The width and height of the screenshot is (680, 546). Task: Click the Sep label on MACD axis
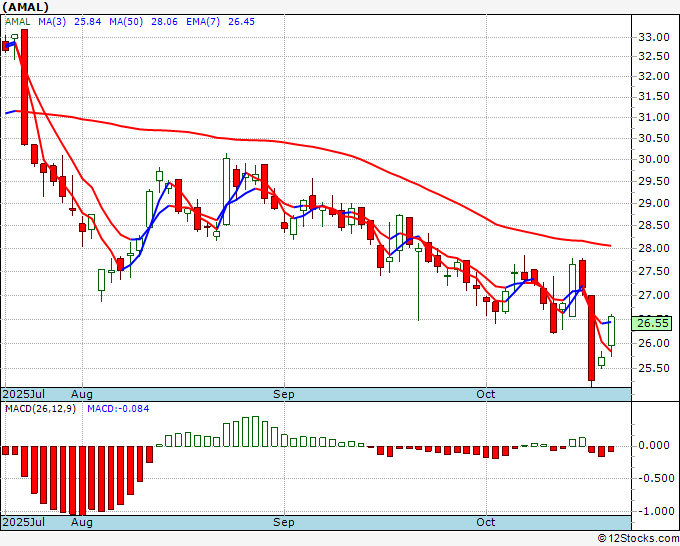[x=284, y=522]
